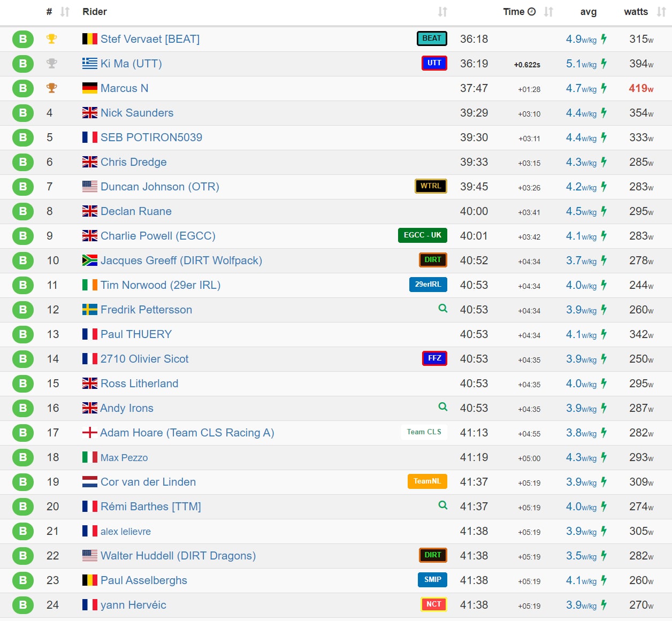The height and width of the screenshot is (621, 672).
Task: Click the avg column header
Action: (589, 12)
